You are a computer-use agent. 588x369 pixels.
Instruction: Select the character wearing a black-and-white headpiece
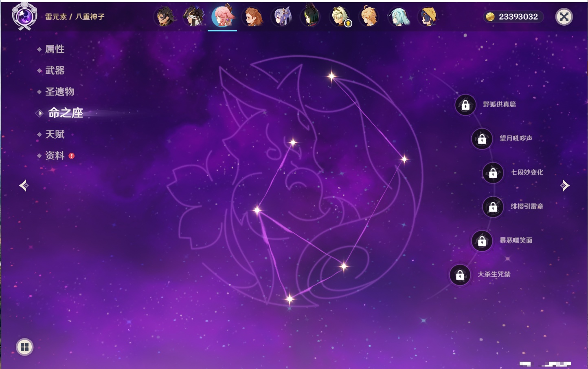click(x=193, y=17)
